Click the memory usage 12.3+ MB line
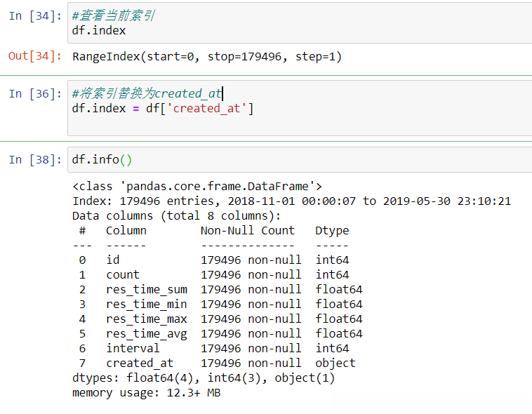The width and height of the screenshot is (532, 414). (147, 392)
